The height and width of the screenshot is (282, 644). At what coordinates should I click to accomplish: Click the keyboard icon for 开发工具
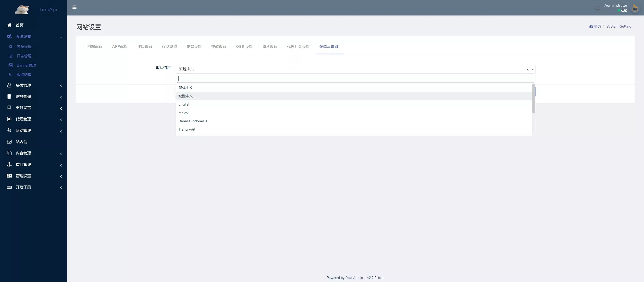click(x=9, y=187)
